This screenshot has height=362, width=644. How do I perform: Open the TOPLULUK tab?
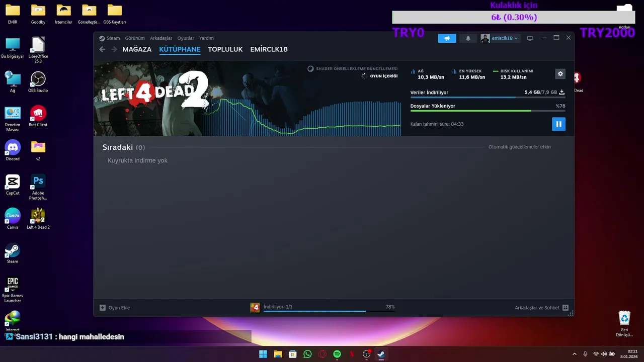225,49
